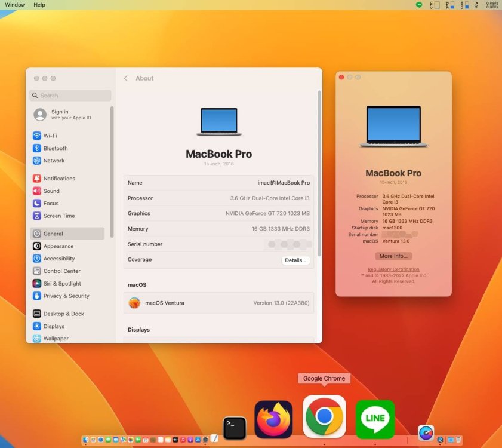The height and width of the screenshot is (448, 502).
Task: Open Bluetooth settings in the sidebar
Action: tap(67, 148)
